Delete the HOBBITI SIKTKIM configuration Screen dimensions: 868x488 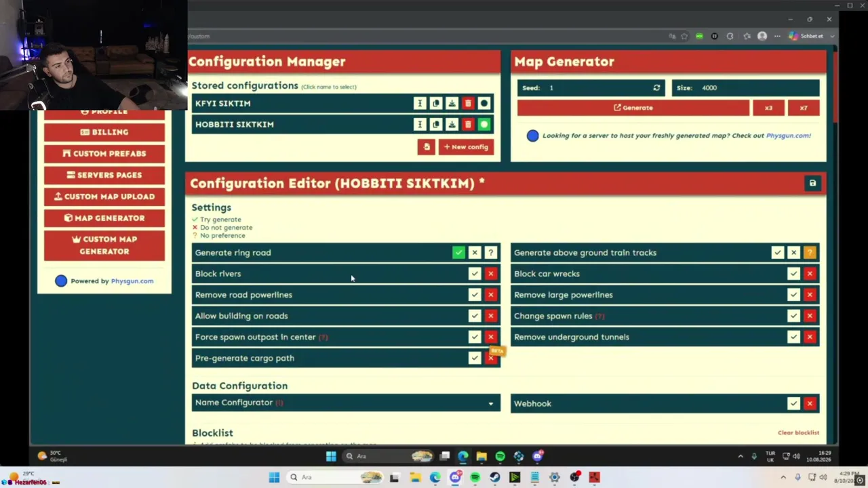click(468, 125)
